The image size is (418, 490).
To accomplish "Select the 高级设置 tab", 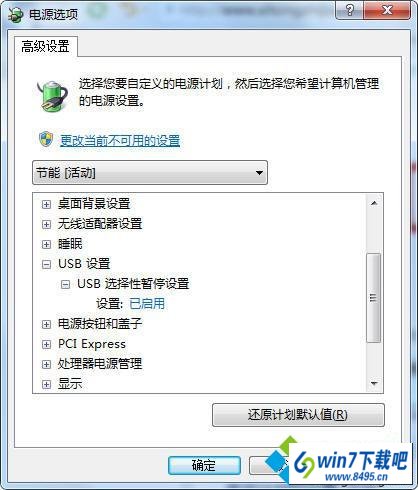I will tap(46, 46).
